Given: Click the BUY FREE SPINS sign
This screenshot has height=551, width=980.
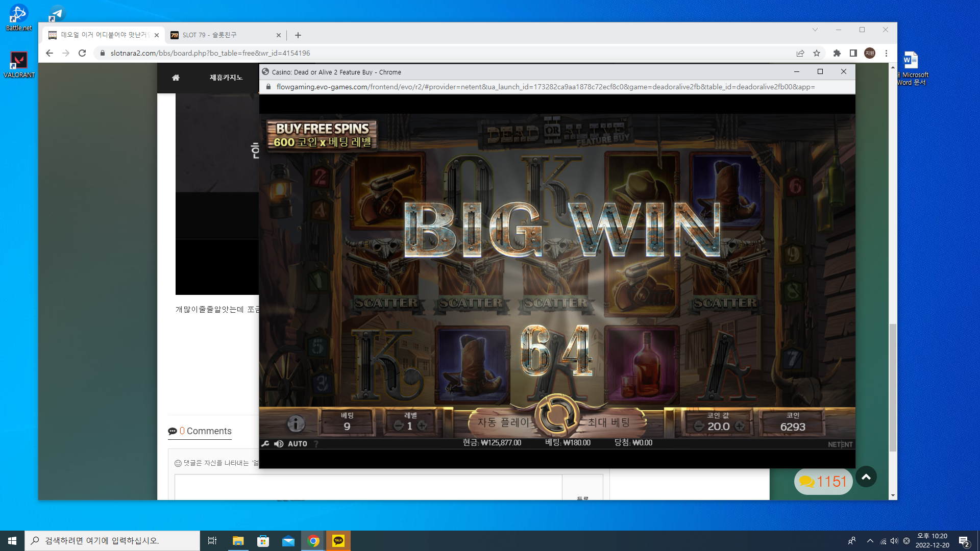Looking at the screenshot, I should 322,135.
